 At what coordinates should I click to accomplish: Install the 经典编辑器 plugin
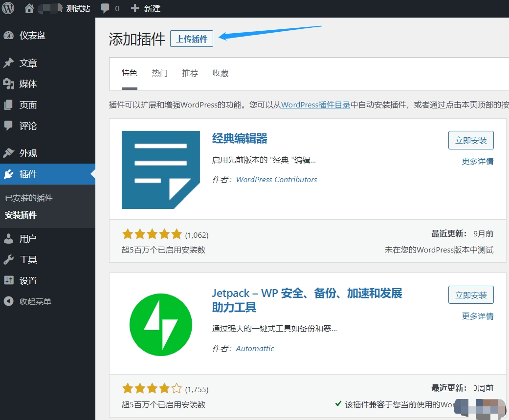click(x=470, y=140)
